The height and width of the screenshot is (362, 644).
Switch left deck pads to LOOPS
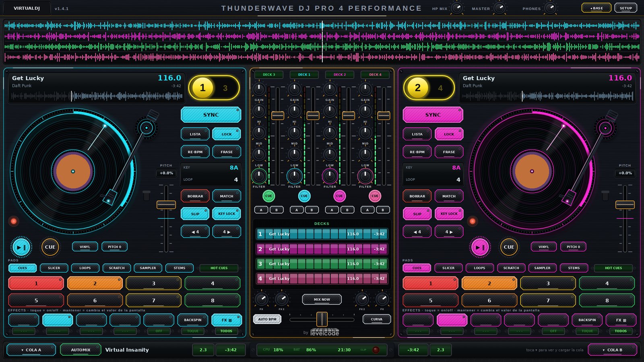[85, 268]
